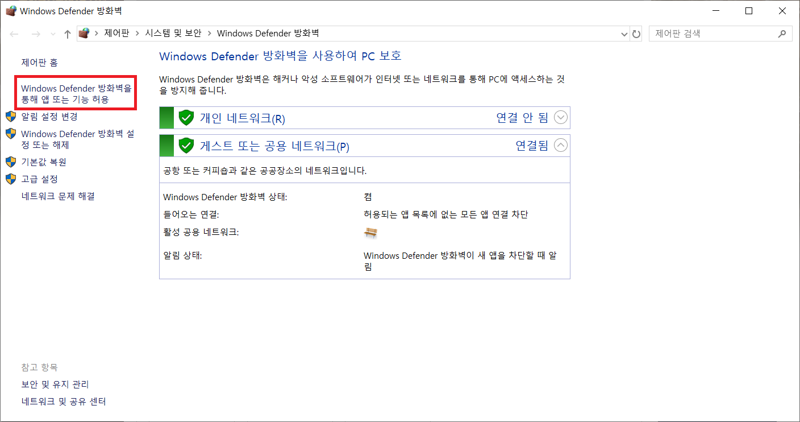Click the 연결 안 됨 status text
The height and width of the screenshot is (422, 800).
click(522, 118)
